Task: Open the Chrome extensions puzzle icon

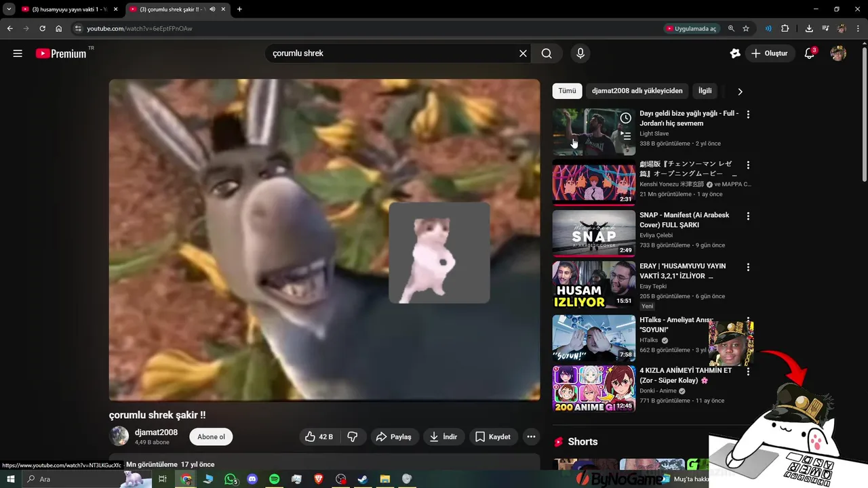Action: (785, 28)
